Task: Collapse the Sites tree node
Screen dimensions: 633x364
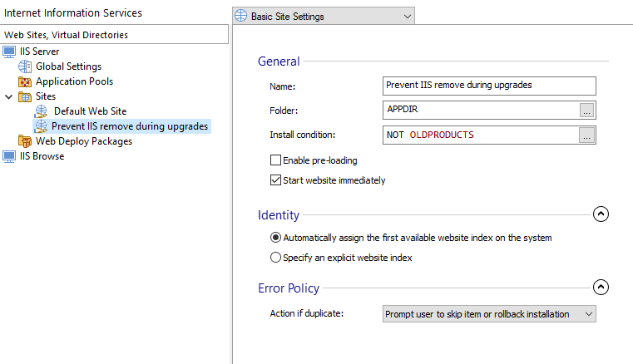Action: click(9, 97)
